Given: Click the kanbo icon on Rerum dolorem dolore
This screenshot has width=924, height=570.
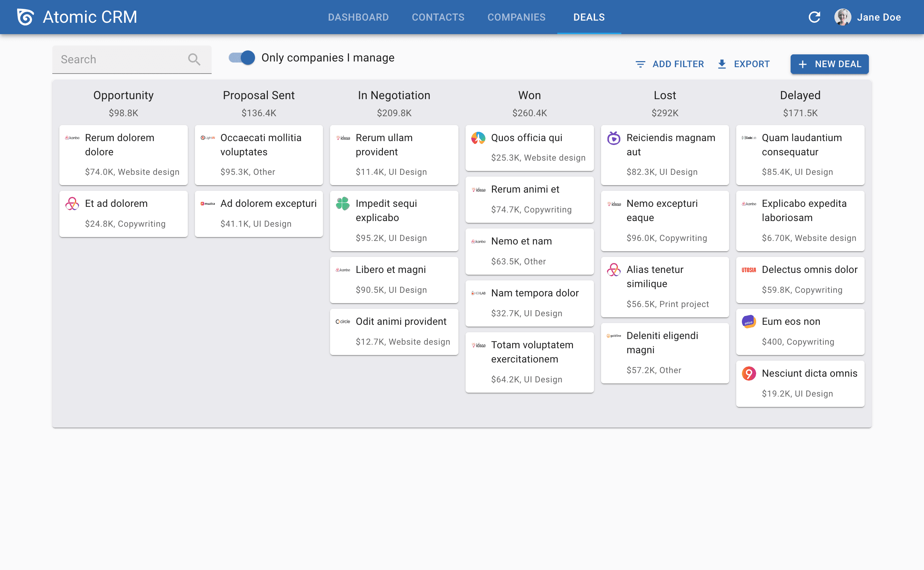Looking at the screenshot, I should point(72,138).
